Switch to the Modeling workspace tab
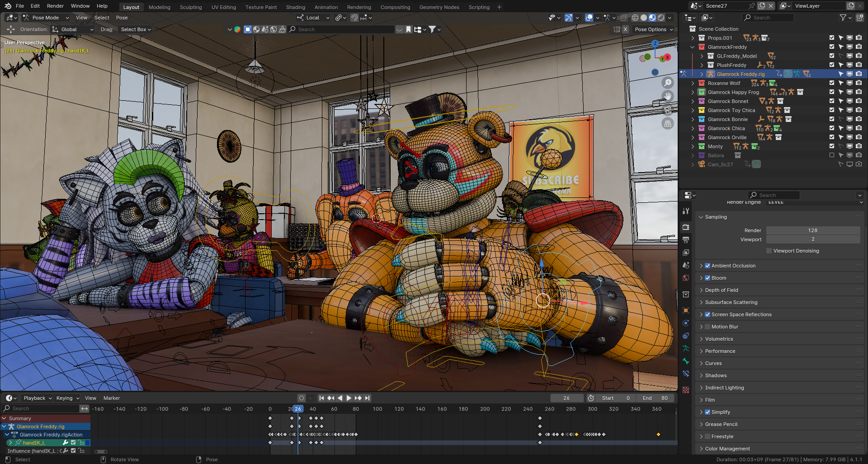This screenshot has height=464, width=868. [160, 7]
